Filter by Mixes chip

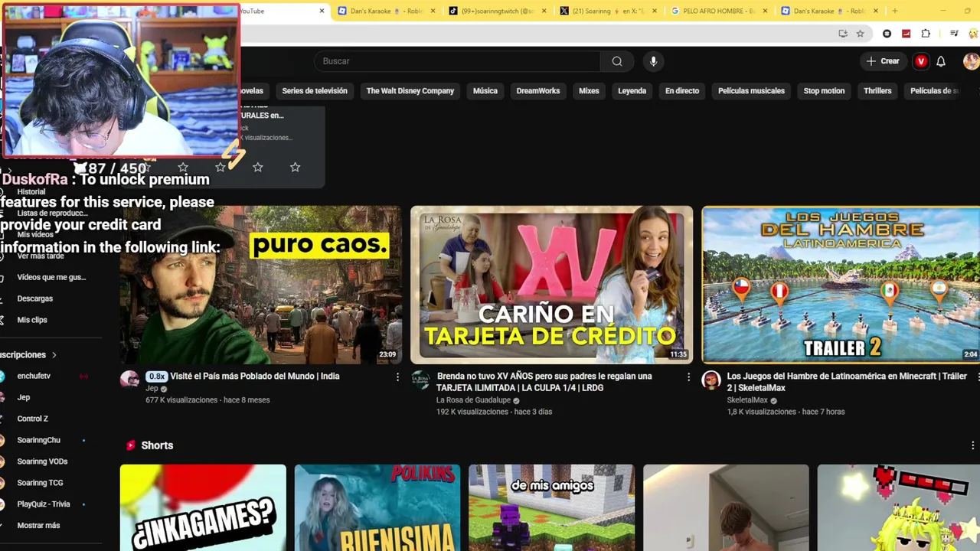coord(589,91)
